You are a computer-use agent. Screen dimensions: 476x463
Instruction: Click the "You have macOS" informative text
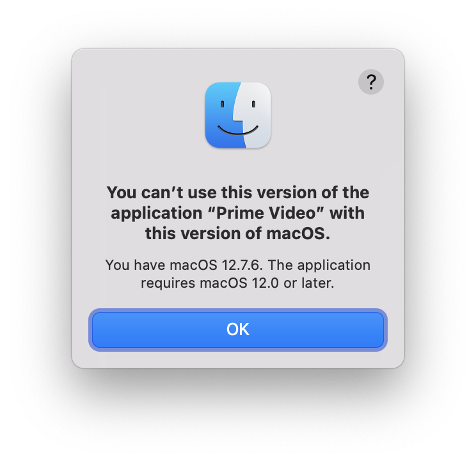[161, 265]
